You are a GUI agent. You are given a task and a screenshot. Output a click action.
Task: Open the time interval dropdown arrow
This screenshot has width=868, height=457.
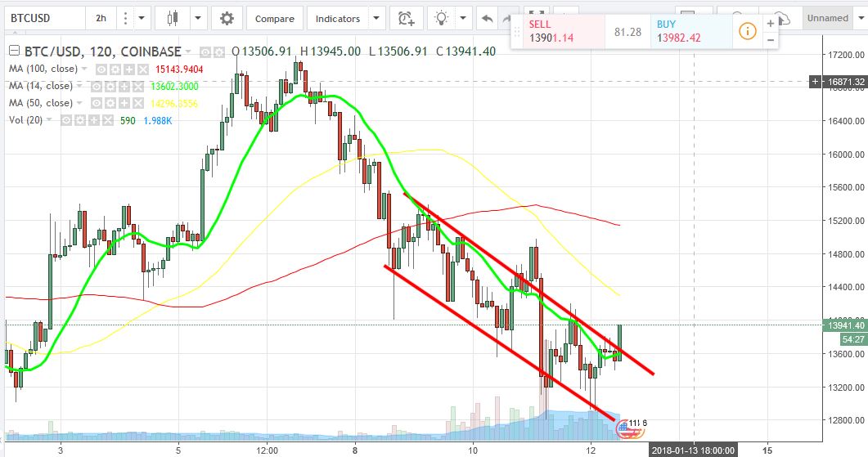click(x=142, y=18)
